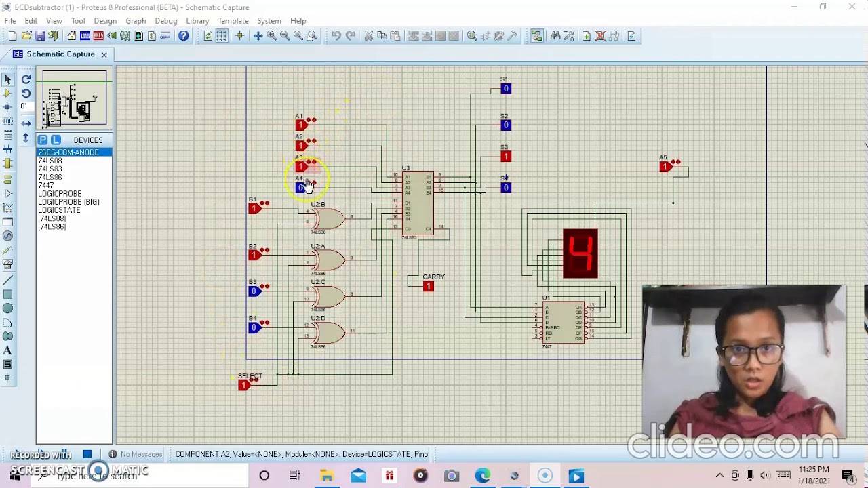Choose the Selection Mode arrow tool

(7, 79)
